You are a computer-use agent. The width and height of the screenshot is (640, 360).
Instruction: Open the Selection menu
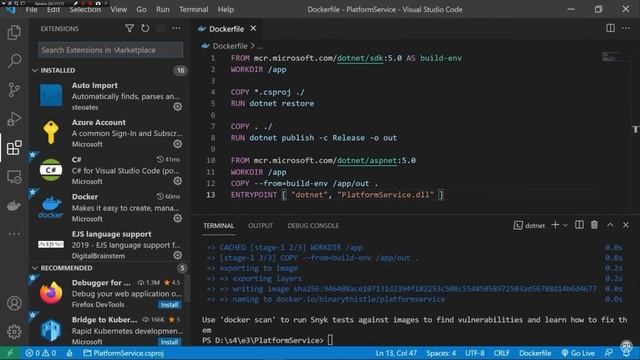(85, 9)
